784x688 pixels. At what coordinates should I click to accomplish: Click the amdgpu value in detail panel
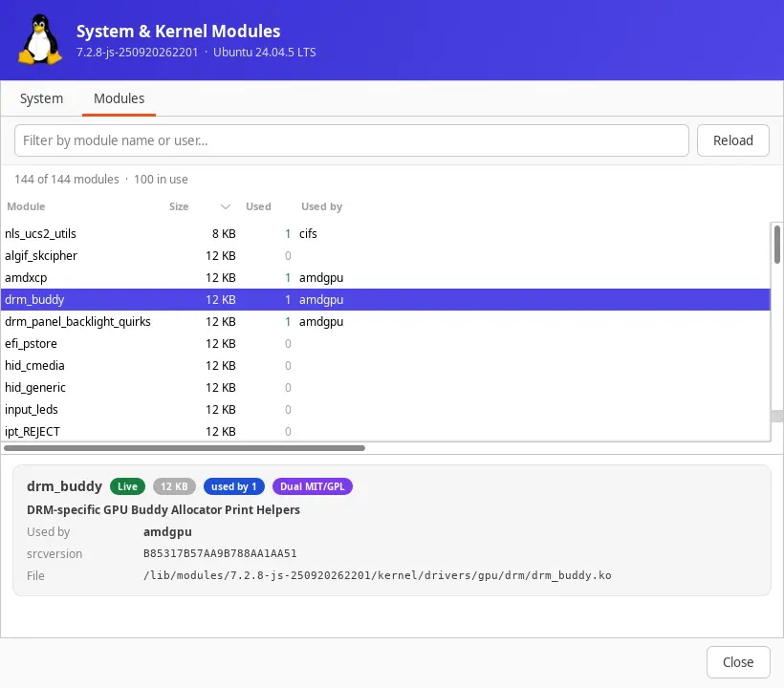[167, 532]
